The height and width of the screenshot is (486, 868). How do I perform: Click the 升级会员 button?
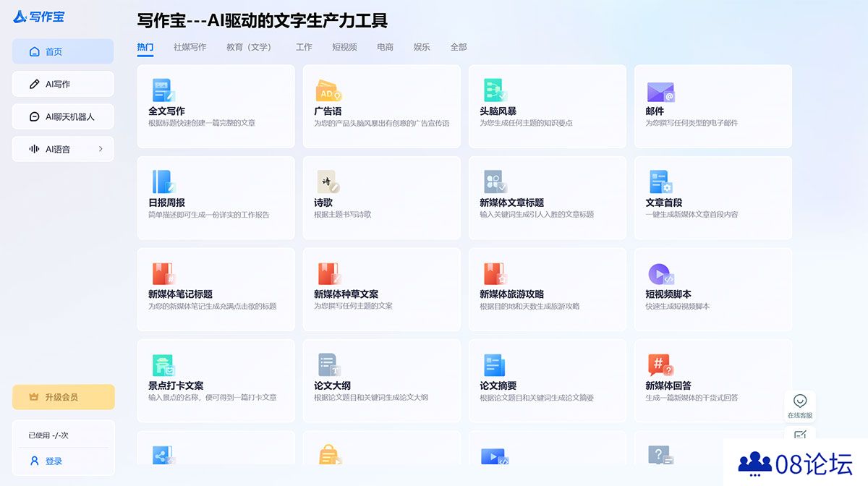tap(63, 397)
